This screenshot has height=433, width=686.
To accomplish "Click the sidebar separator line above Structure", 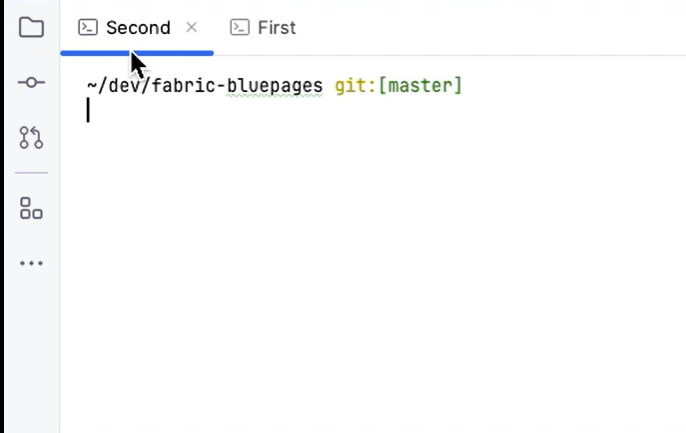I will (31, 173).
